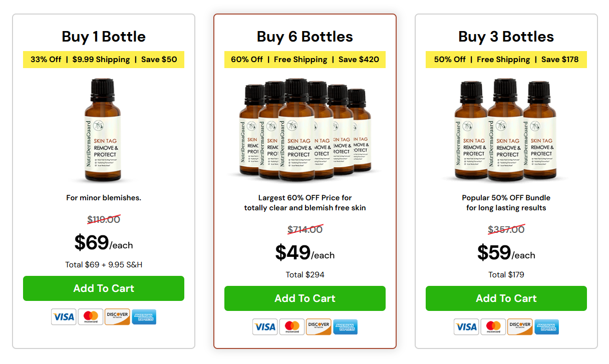Click the American Express icon under Buy 1 Bottle
This screenshot has height=364, width=609.
(x=144, y=316)
